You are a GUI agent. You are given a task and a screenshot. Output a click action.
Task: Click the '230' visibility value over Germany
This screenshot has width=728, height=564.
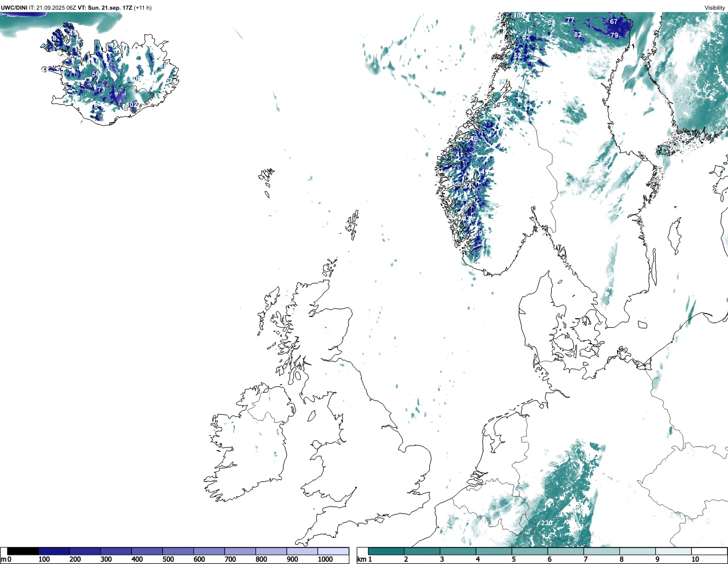point(547,523)
